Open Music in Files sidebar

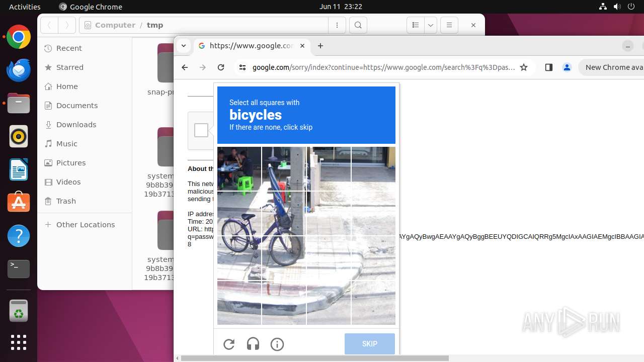tap(85, 144)
